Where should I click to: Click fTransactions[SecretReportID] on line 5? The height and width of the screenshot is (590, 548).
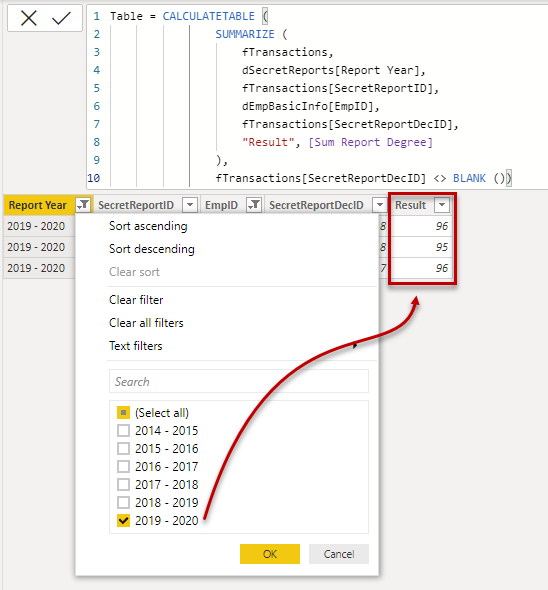[337, 88]
